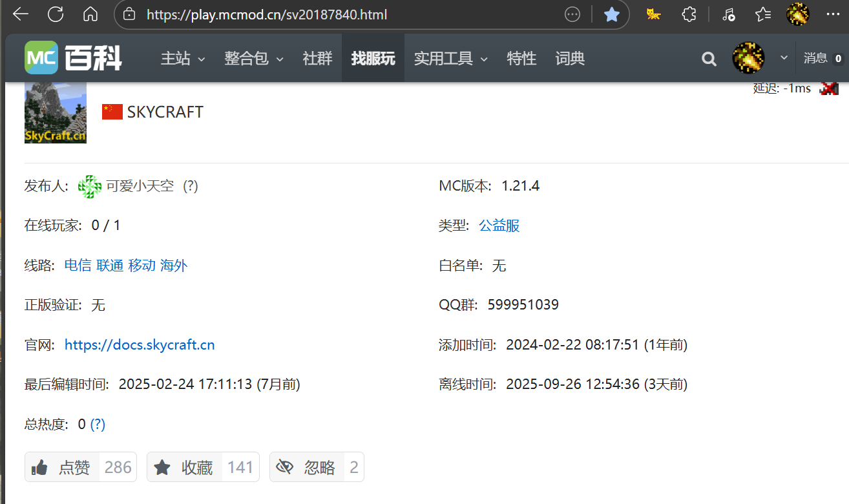Open the 社群 navigation item

coord(317,59)
